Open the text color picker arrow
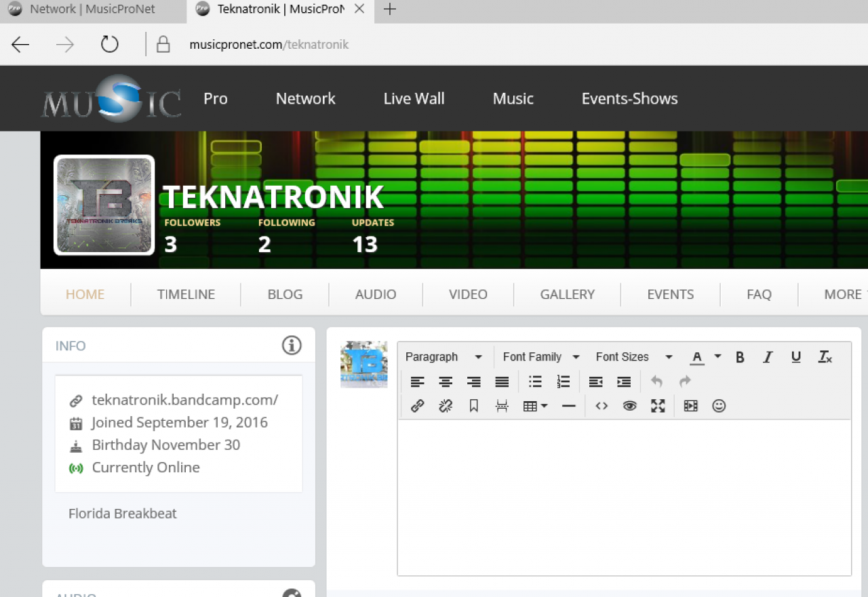 717,357
